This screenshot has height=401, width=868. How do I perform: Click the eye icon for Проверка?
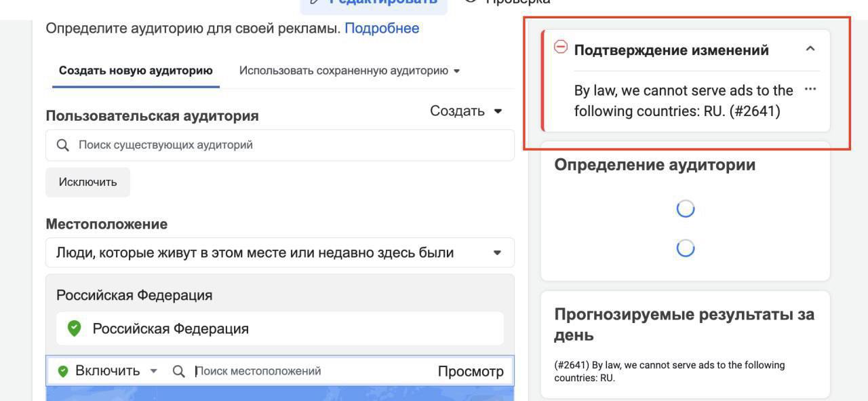471,1
